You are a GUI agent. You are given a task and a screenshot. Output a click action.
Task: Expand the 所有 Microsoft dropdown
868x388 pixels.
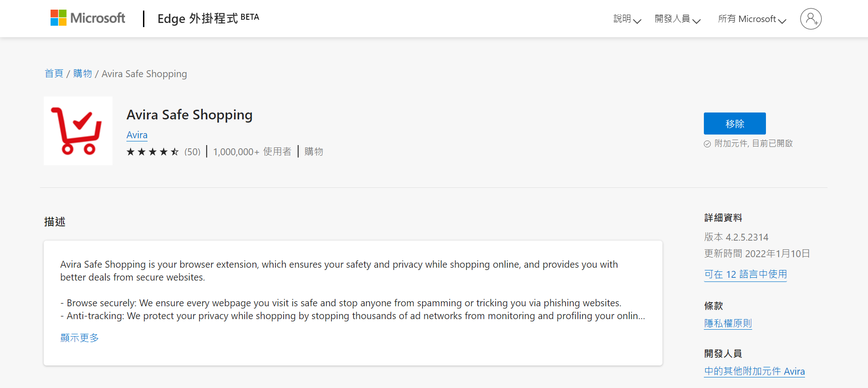(752, 19)
